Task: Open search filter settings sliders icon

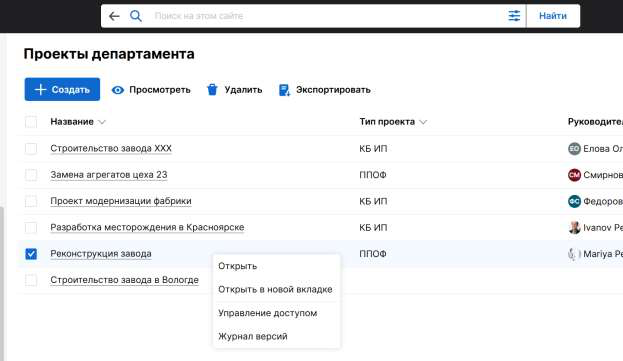Action: (514, 16)
